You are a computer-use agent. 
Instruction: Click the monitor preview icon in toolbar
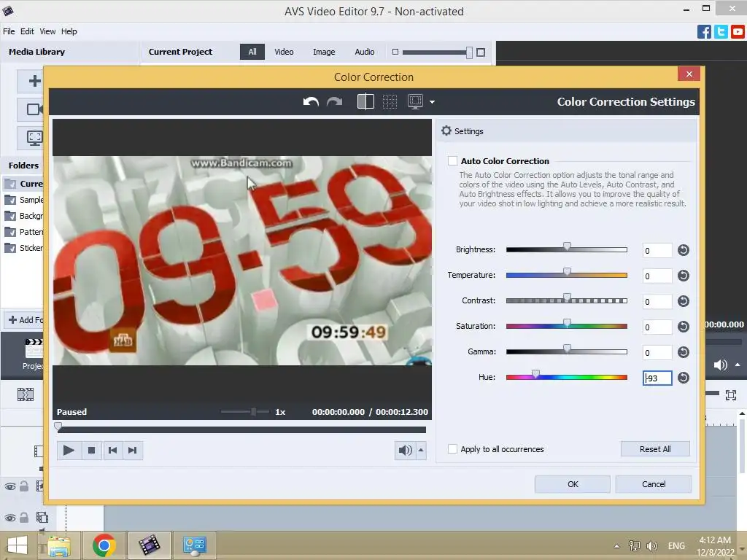tap(415, 102)
